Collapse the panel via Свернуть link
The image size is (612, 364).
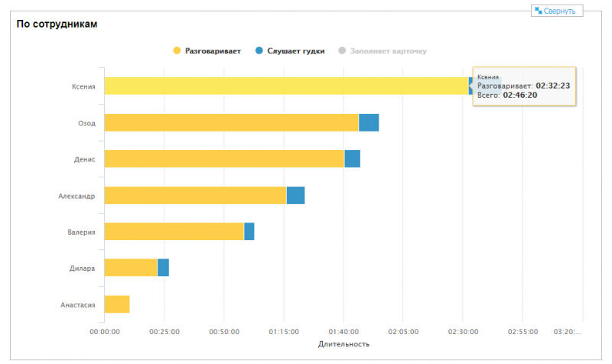tap(562, 11)
